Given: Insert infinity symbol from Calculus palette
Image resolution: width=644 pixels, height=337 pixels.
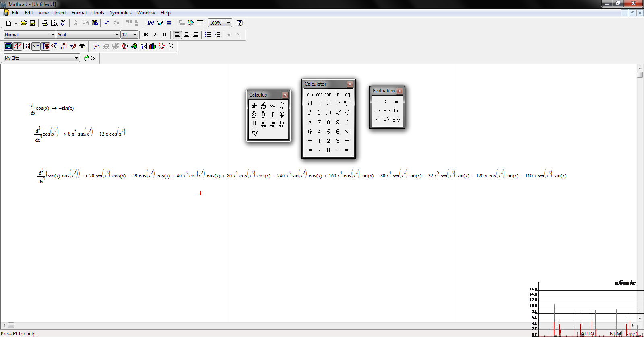Looking at the screenshot, I should coord(273,105).
